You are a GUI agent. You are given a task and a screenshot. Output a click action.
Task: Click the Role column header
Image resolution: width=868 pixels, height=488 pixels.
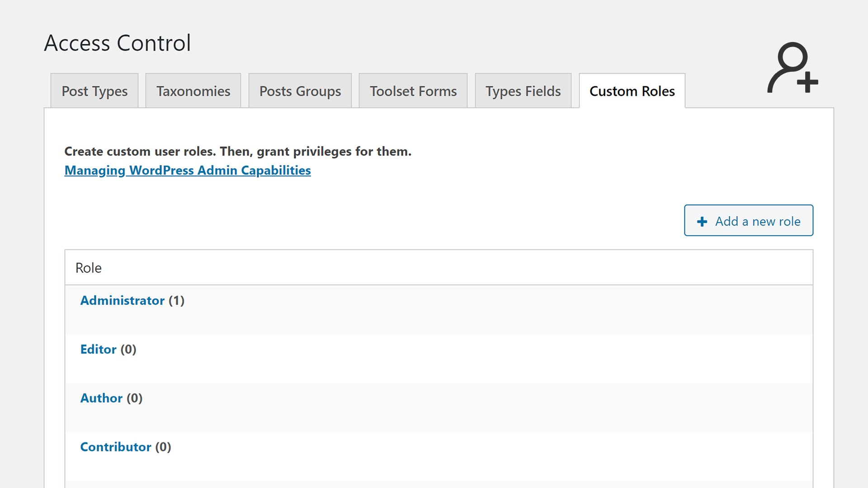click(x=89, y=268)
